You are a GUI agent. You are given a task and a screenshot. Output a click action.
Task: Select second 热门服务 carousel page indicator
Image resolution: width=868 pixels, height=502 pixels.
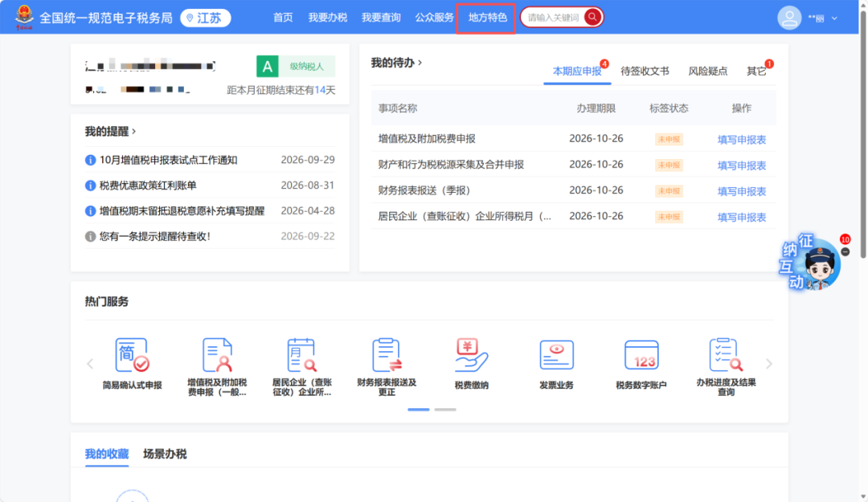point(445,410)
